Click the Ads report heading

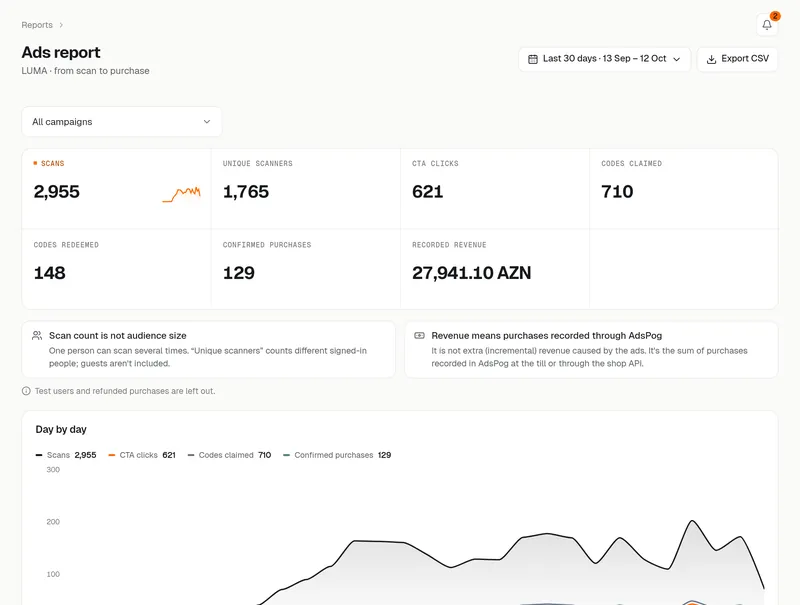click(61, 52)
